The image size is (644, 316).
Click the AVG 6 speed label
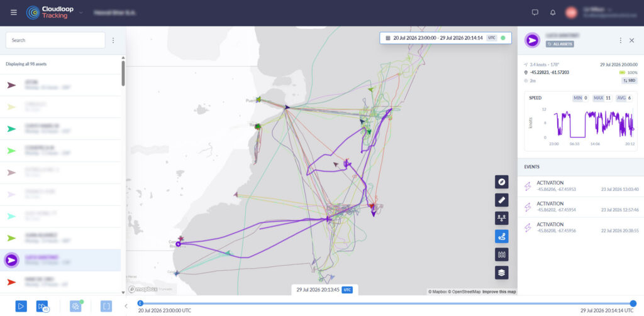[x=624, y=98]
